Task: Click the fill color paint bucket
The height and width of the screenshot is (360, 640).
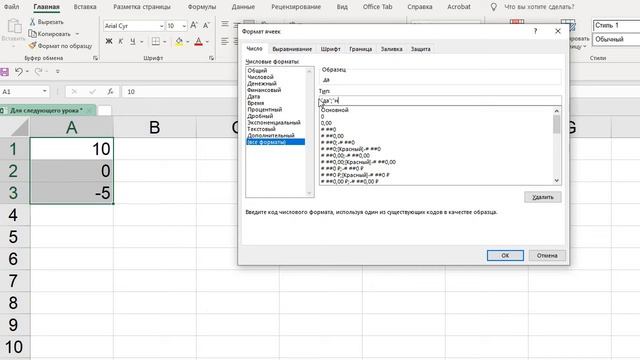Action: [179, 41]
